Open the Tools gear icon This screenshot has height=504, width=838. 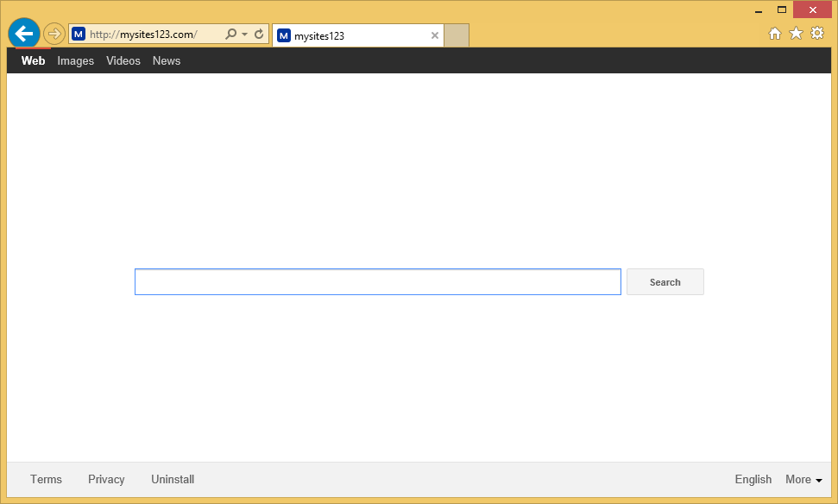click(x=817, y=34)
